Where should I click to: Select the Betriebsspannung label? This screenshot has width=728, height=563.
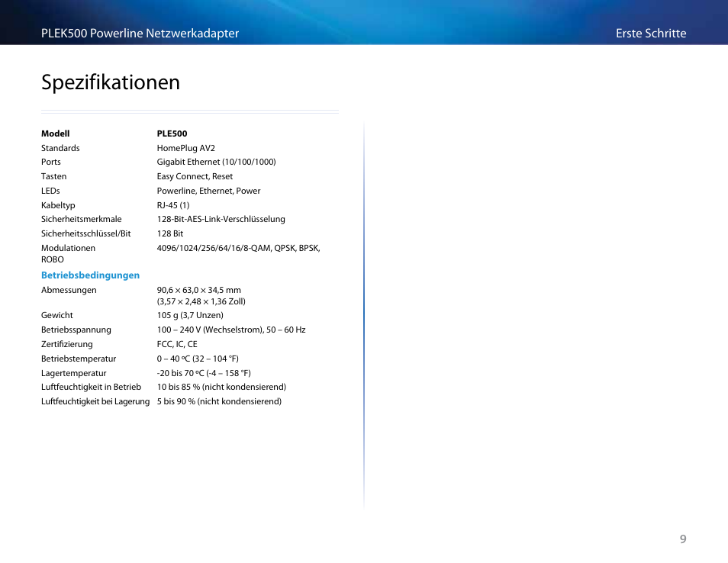(x=76, y=330)
